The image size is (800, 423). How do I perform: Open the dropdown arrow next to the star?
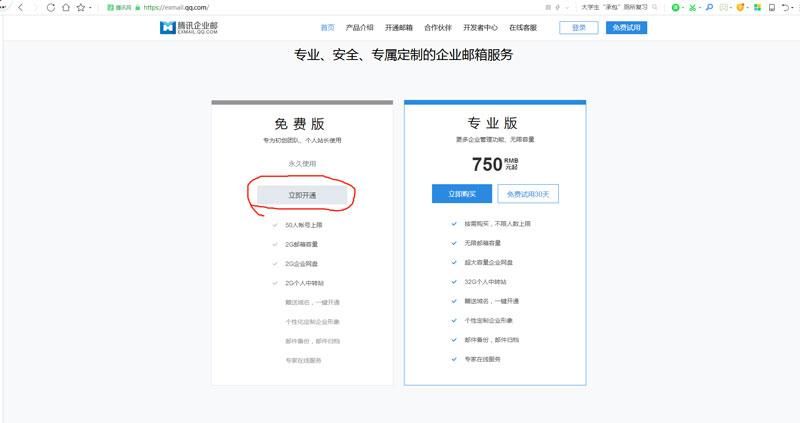point(90,8)
